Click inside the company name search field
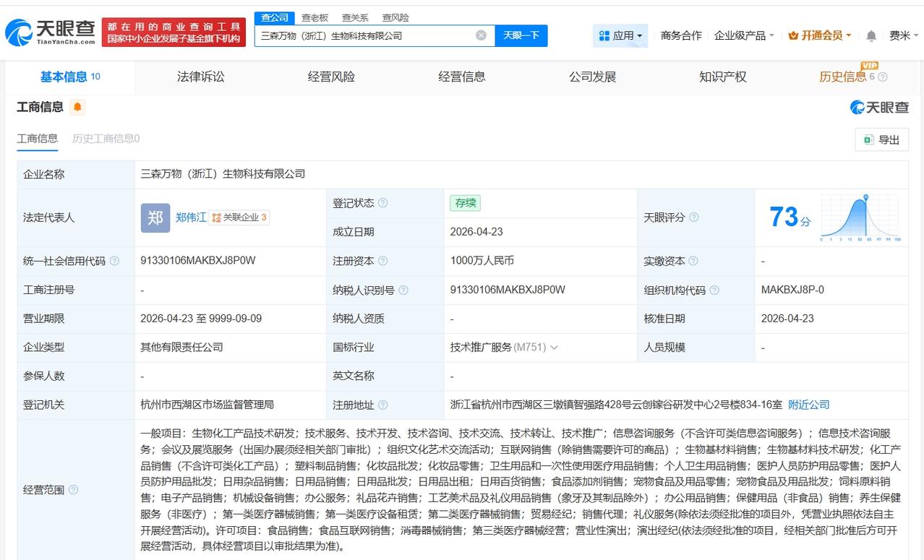This screenshot has width=924, height=560. tap(362, 35)
